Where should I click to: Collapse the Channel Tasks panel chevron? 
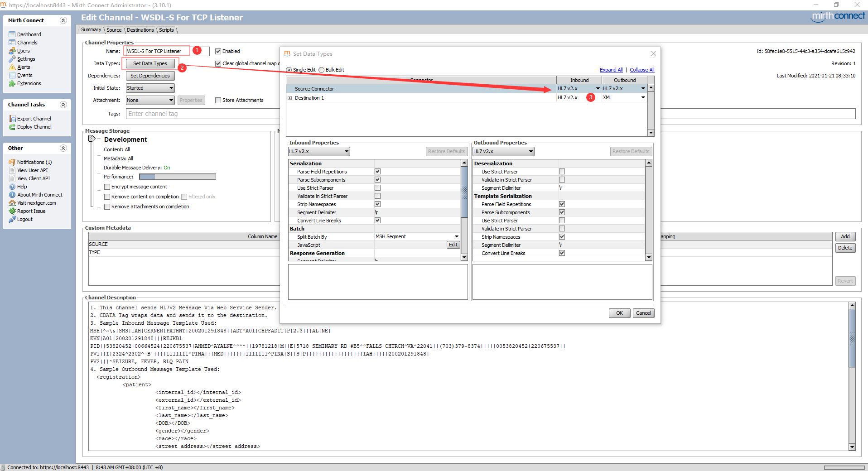63,105
